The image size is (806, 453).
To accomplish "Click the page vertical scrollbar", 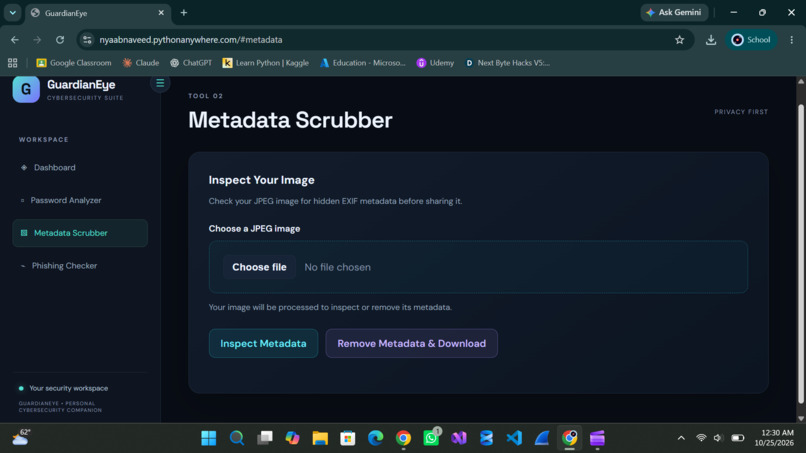I will [x=800, y=255].
